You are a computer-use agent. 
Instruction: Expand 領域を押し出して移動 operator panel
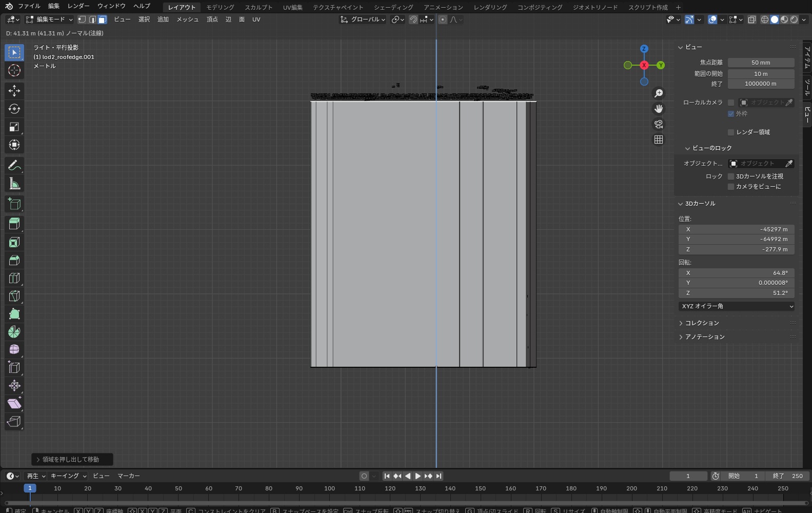pos(72,460)
